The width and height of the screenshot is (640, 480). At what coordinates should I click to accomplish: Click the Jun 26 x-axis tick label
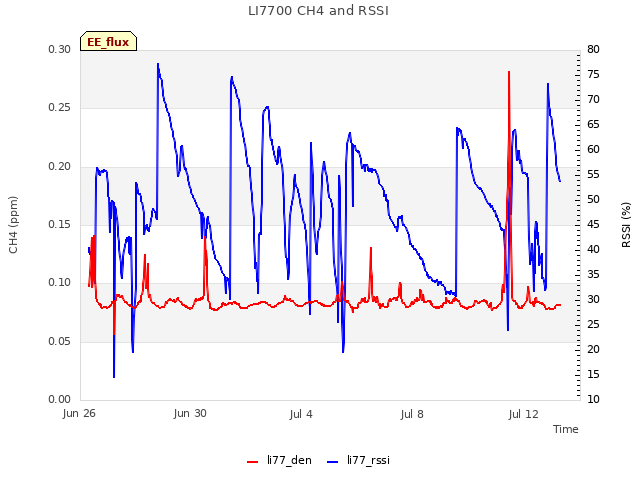coord(79,414)
